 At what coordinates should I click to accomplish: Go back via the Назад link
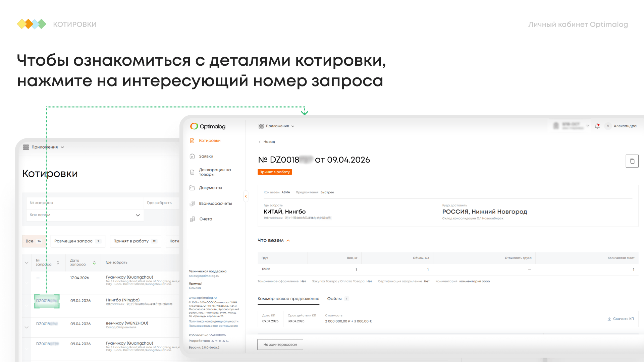267,142
